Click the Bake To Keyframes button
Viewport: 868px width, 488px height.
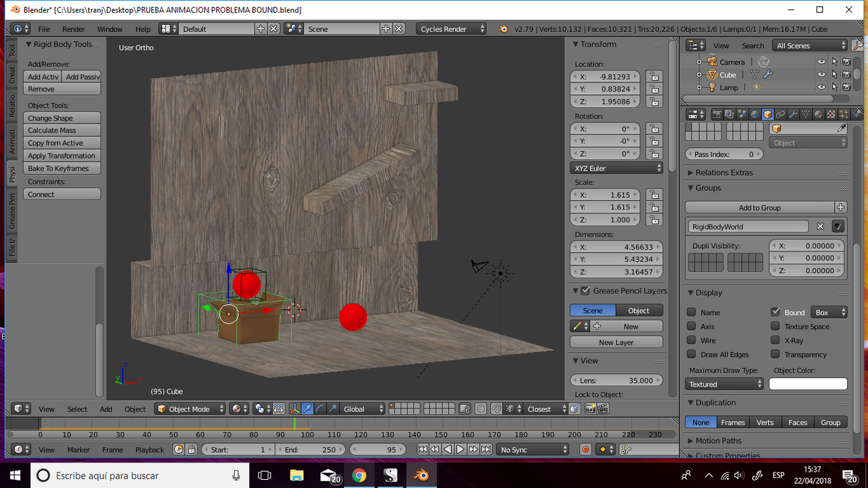tap(62, 167)
